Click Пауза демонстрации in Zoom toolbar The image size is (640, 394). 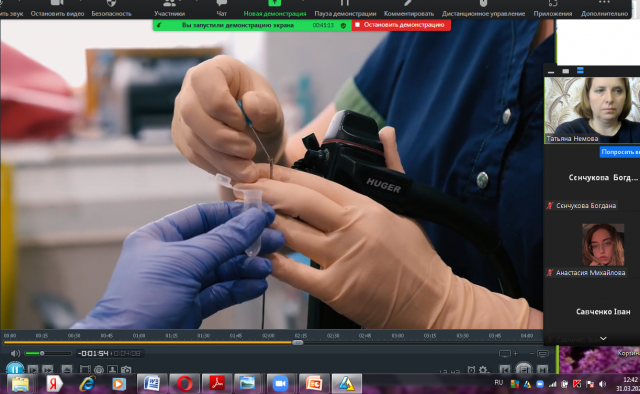(x=345, y=9)
